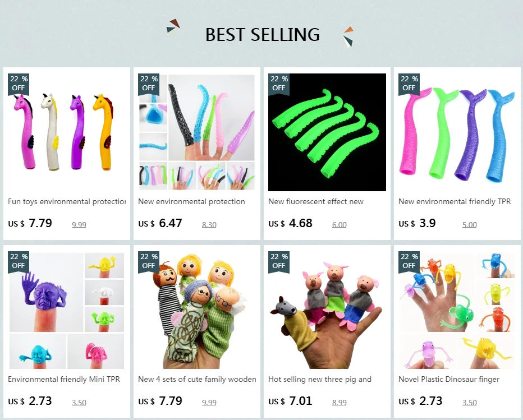Viewport: 523px width, 420px height.
Task: Open the family wooden finger puppets image
Action: coord(197,310)
